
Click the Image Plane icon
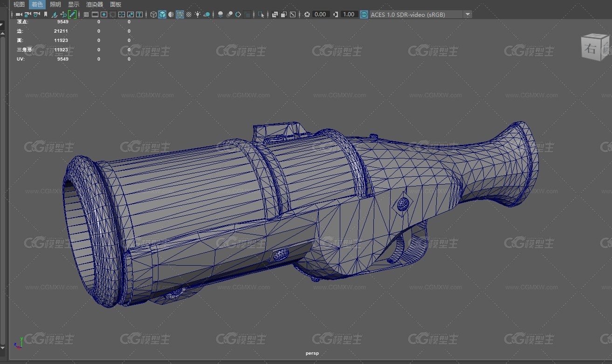click(x=54, y=14)
